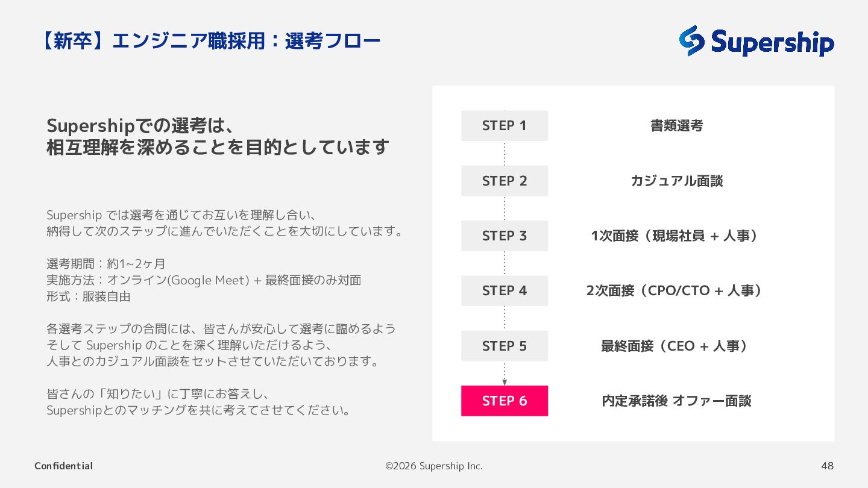Select the STEP 5 box
The width and height of the screenshot is (868, 488).
(505, 346)
